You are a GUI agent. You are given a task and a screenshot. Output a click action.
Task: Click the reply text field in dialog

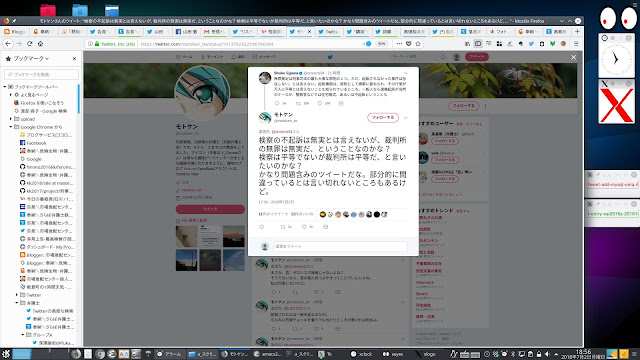point(340,247)
